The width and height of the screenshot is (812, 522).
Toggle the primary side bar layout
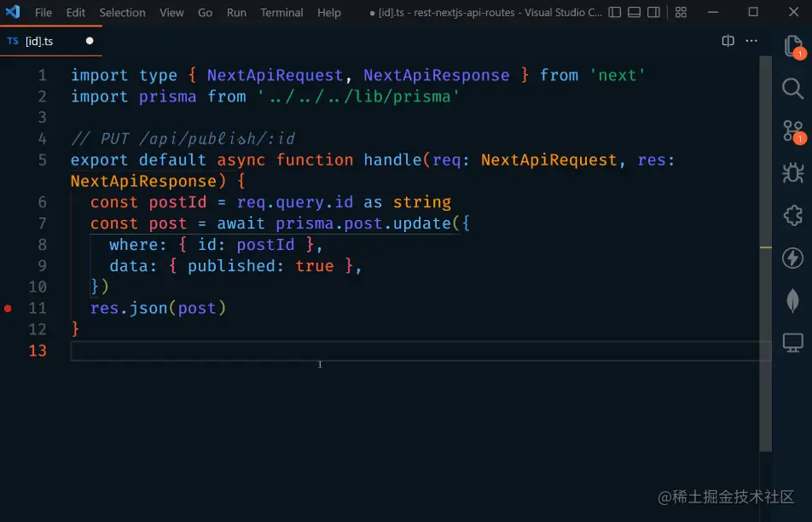pyautogui.click(x=615, y=12)
